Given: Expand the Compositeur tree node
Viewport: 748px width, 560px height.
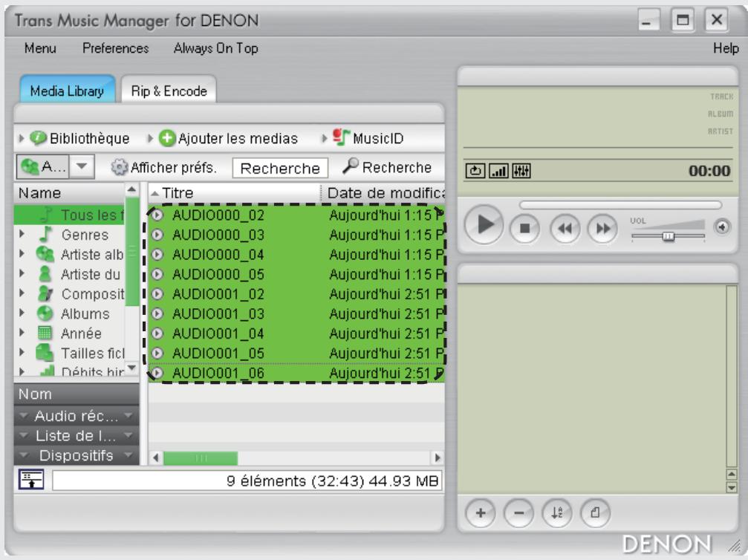Looking at the screenshot, I should (22, 293).
